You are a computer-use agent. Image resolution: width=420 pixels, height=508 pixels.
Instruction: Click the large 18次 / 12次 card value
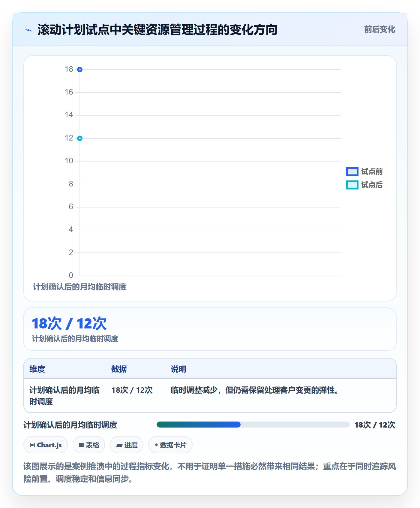click(69, 324)
